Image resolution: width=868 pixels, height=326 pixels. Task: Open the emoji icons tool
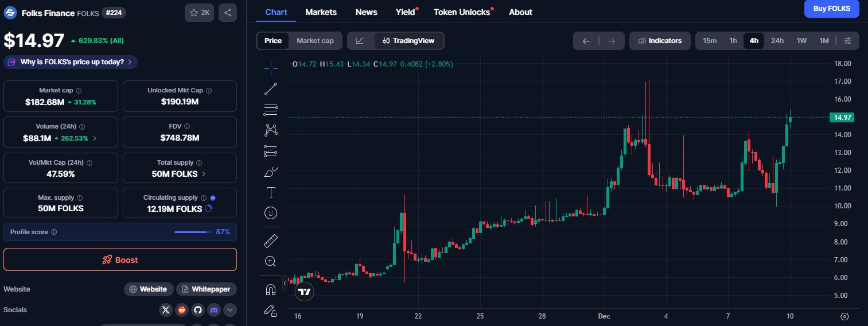pyautogui.click(x=271, y=213)
